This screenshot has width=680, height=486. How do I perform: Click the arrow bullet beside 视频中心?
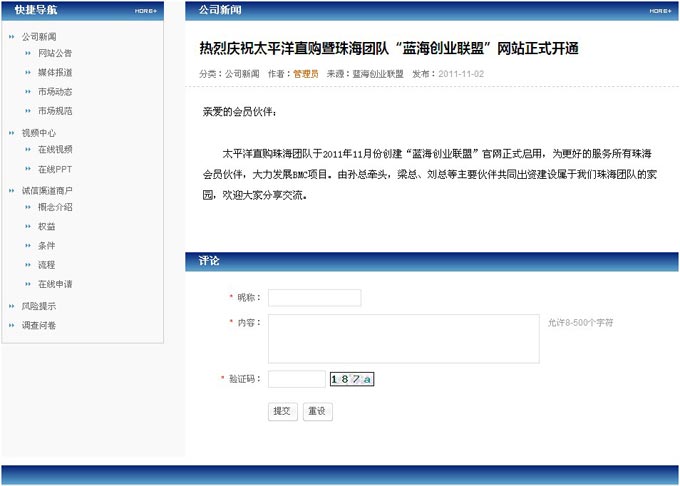[x=12, y=133]
